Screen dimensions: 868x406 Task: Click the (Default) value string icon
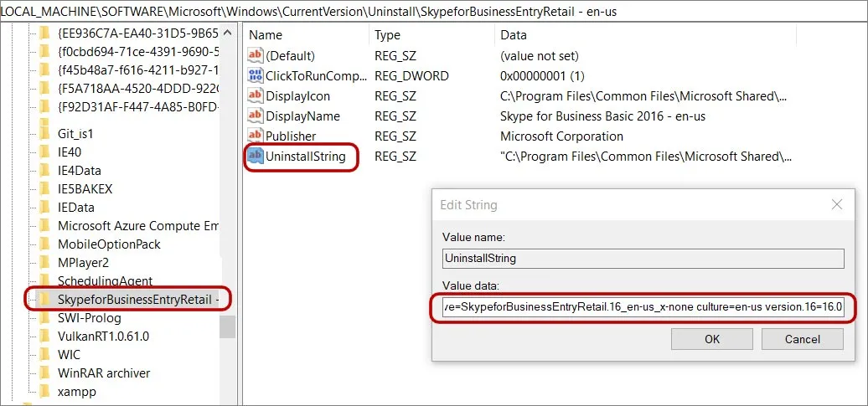(x=256, y=55)
